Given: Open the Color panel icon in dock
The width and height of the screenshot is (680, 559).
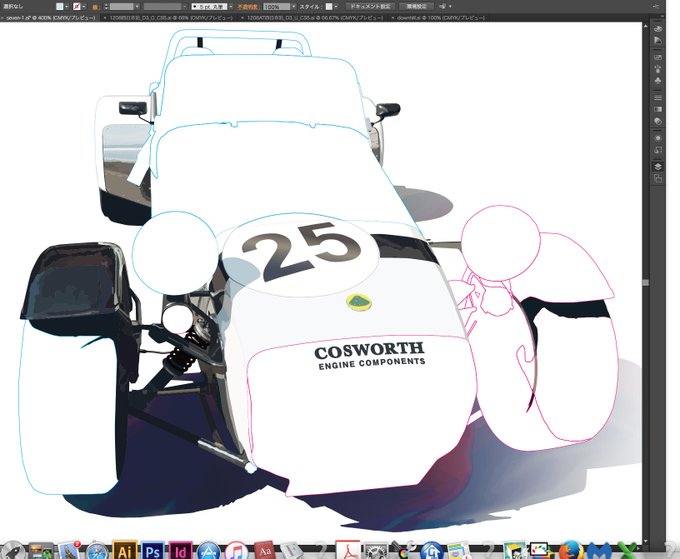Looking at the screenshot, I should click(658, 29).
